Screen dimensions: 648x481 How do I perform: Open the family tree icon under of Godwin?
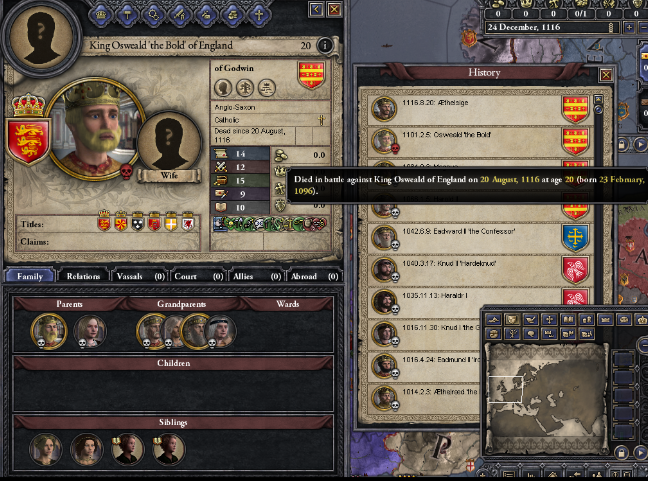point(245,88)
